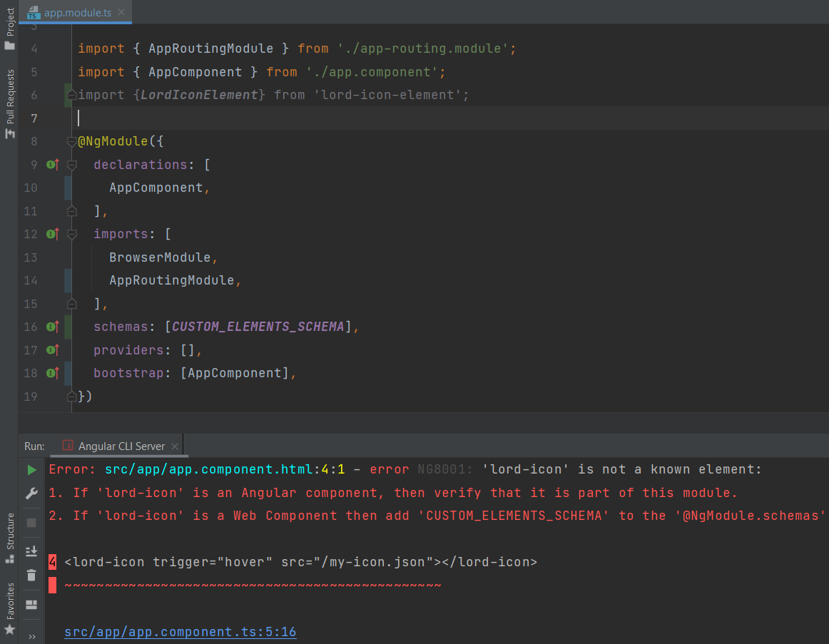
Task: Collapse the @NgModule block fold arrow on line 8
Action: pos(71,141)
